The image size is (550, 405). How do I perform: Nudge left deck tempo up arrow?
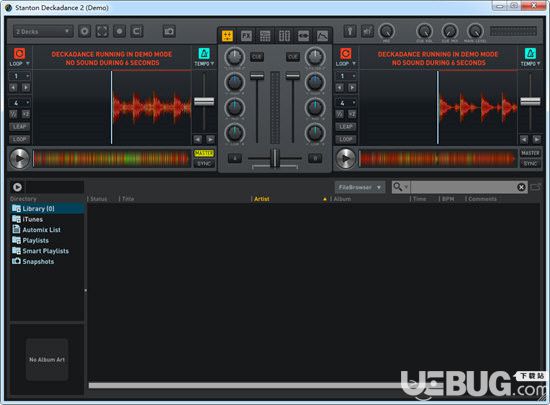(x=210, y=139)
